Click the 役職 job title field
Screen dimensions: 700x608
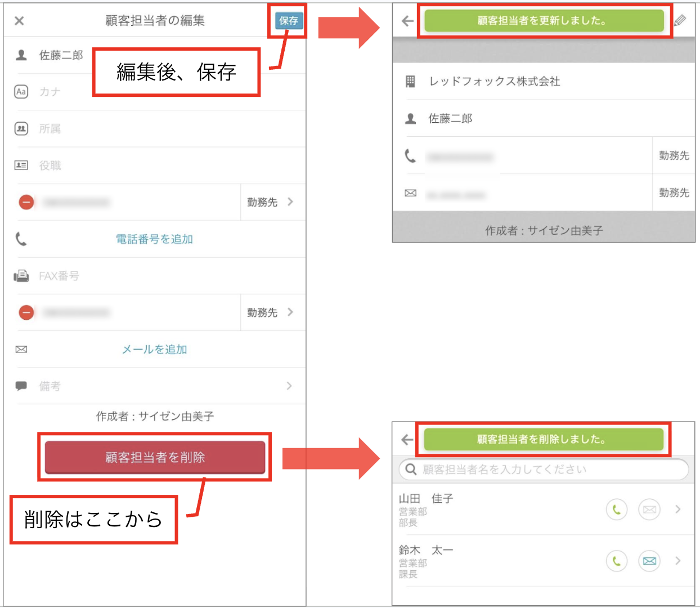tap(160, 166)
